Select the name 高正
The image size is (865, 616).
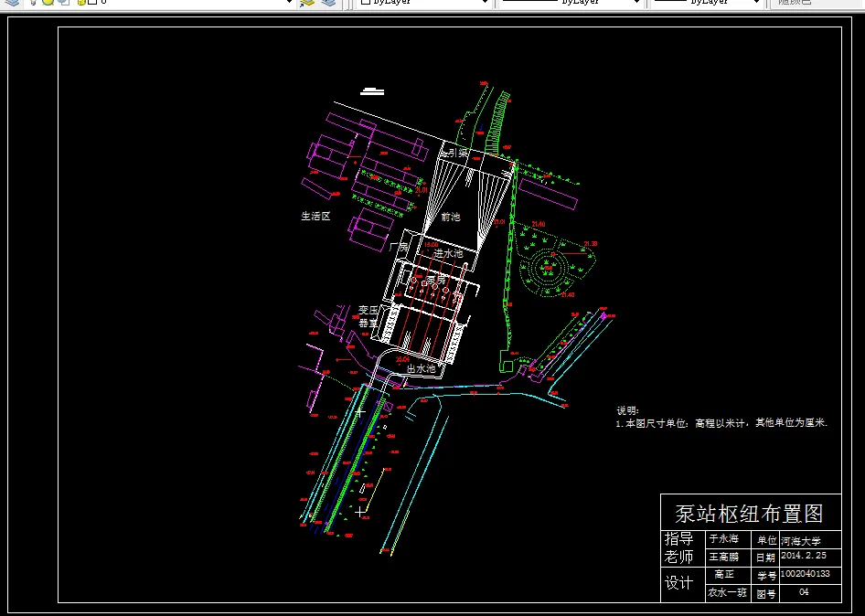tap(724, 575)
